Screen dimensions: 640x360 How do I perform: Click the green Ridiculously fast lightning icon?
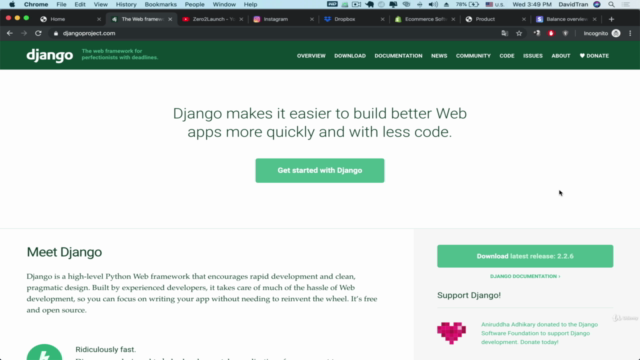coord(44,352)
